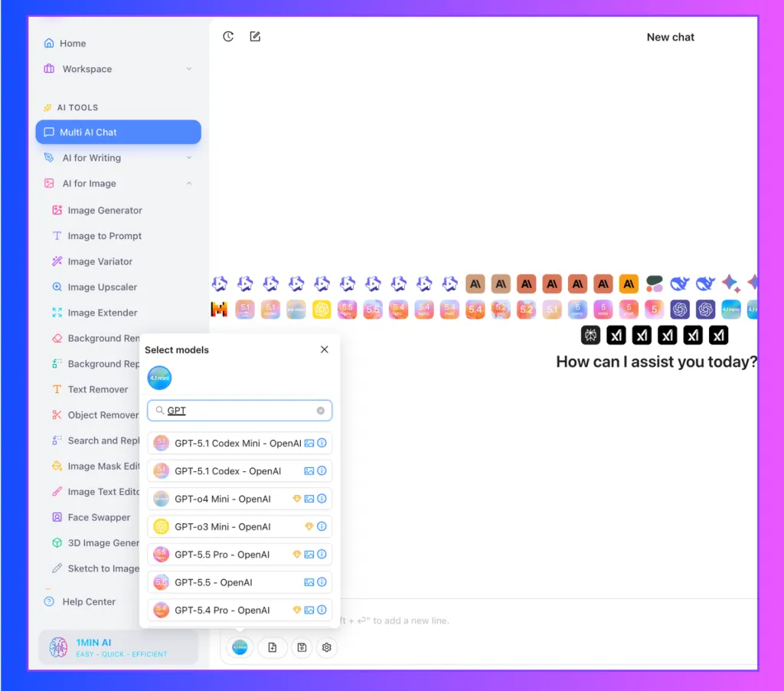Remove selected 4.1 mini model chip

159,378
